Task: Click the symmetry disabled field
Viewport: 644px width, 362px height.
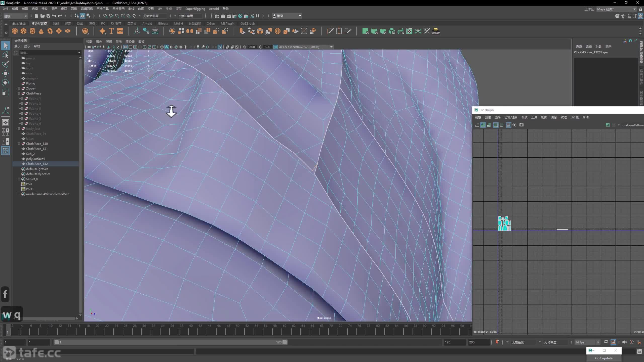Action: tap(190, 16)
